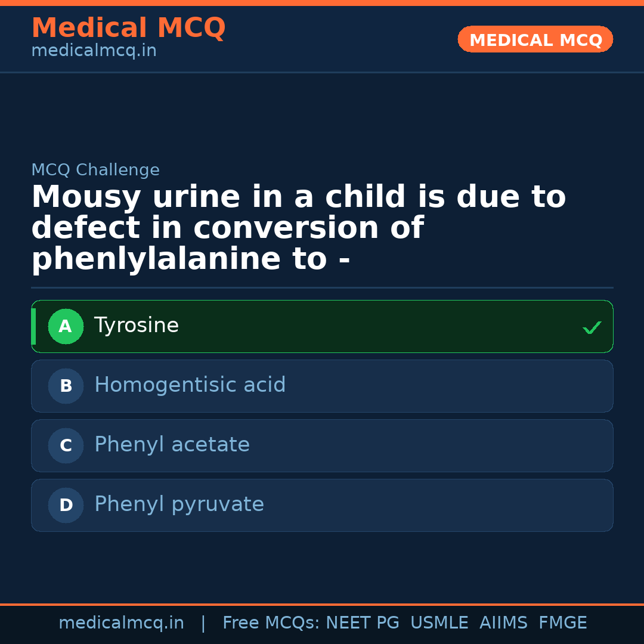Screen dimensions: 644x644
Task: Click the B letter circle
Action: coord(66,386)
